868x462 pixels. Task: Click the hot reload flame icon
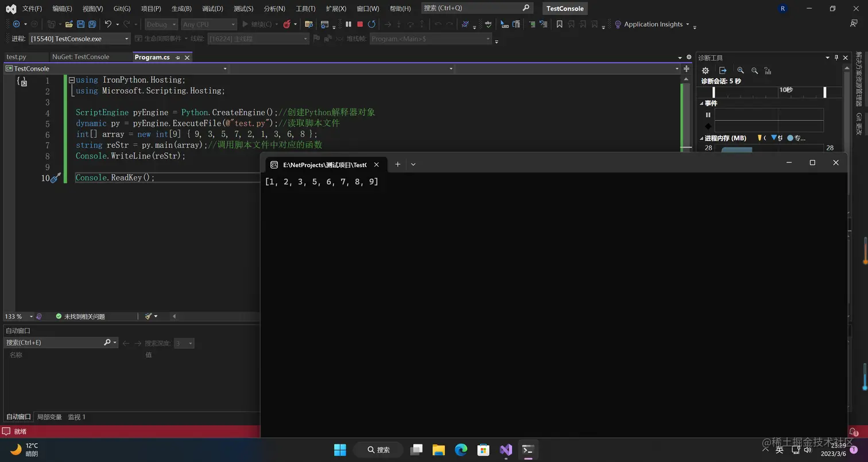point(286,24)
